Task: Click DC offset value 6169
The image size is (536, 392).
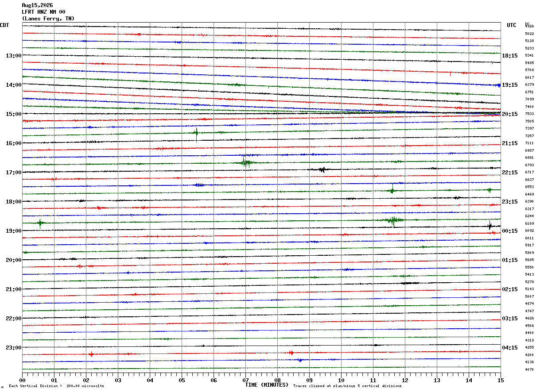Action: (x=529, y=224)
